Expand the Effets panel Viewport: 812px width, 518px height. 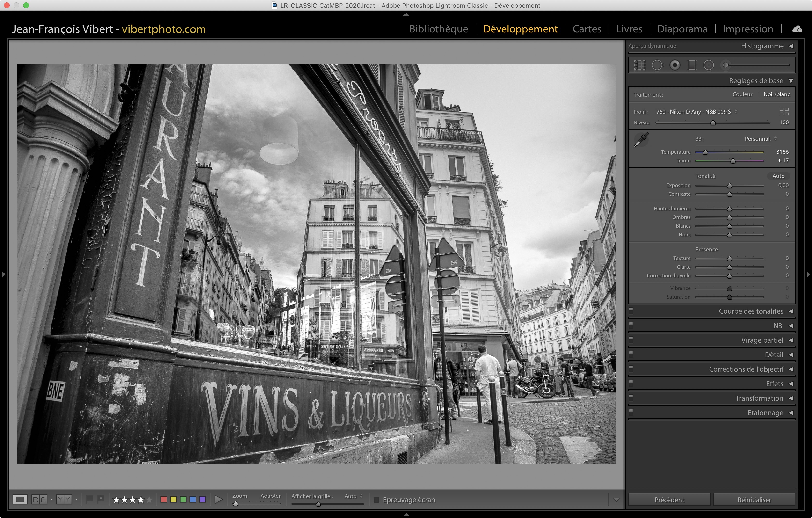click(775, 384)
